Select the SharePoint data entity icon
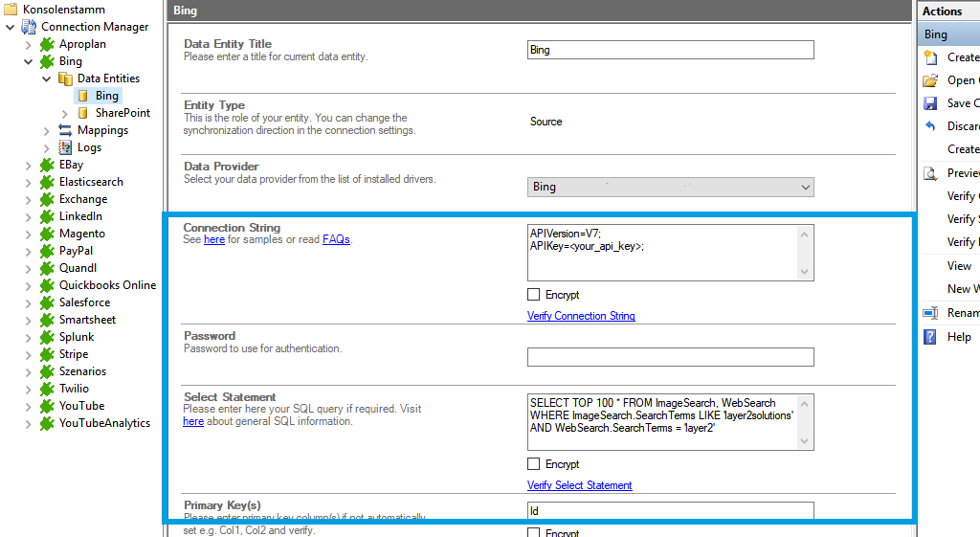The width and height of the screenshot is (980, 537). tap(83, 113)
